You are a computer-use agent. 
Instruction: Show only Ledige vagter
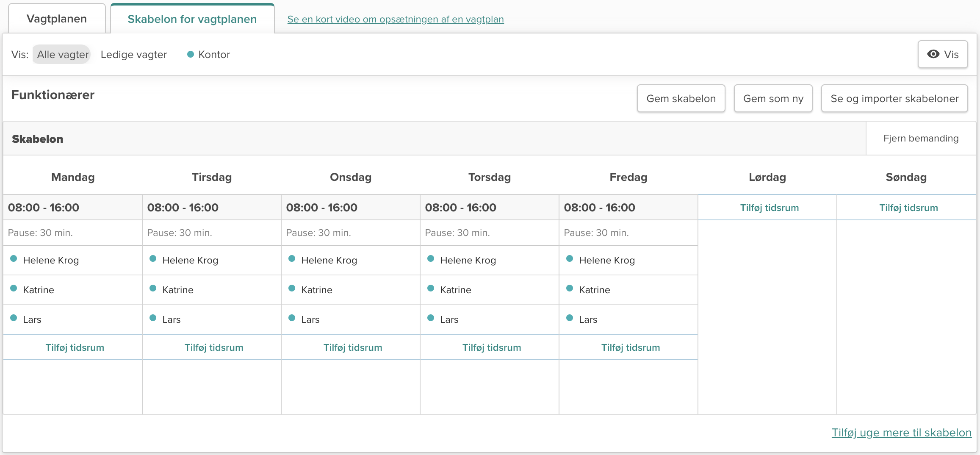(x=134, y=55)
